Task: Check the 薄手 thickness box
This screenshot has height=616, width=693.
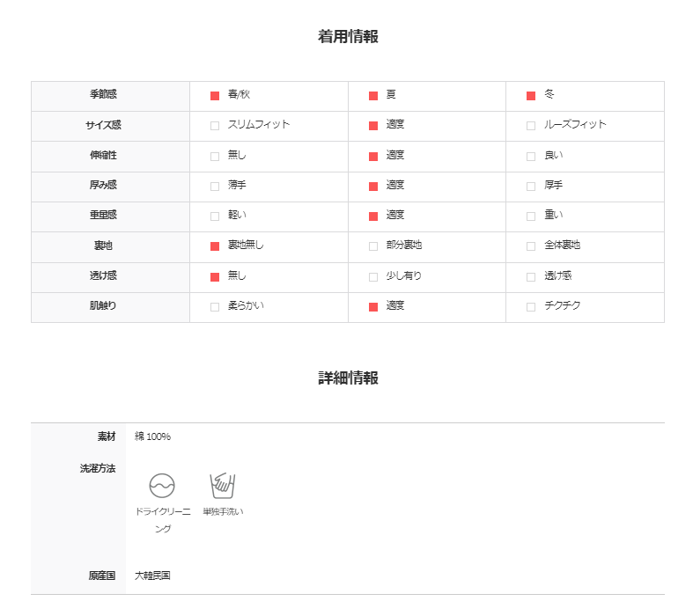Action: 215,187
